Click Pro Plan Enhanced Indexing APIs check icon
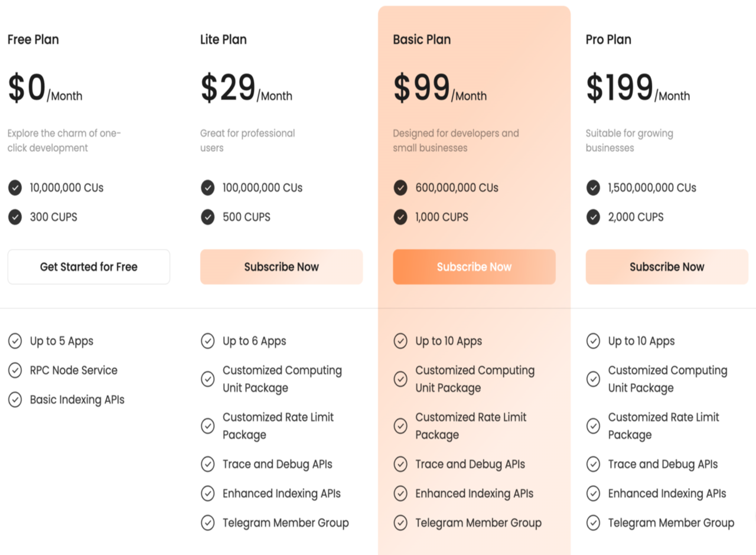This screenshot has height=555, width=756. click(593, 494)
